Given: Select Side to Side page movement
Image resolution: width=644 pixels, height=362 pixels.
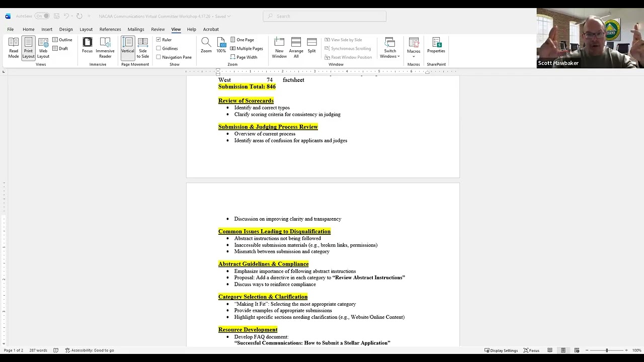Looking at the screenshot, I should [x=143, y=48].
